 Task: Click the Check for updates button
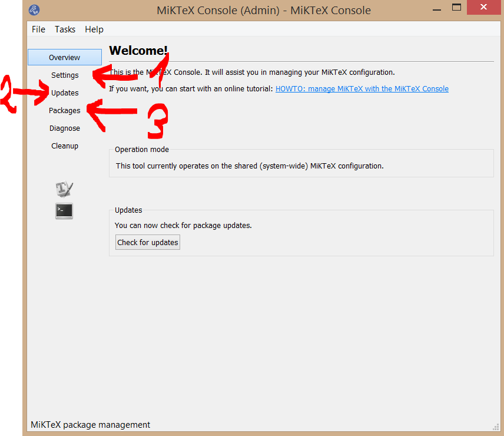148,242
